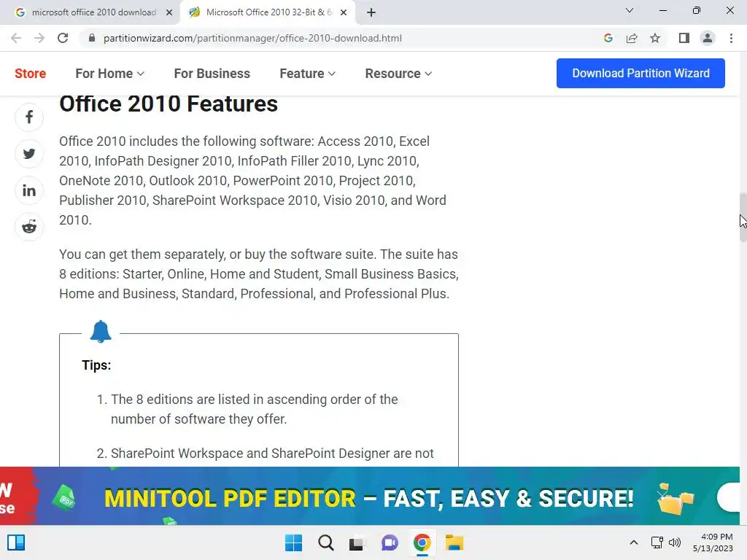Screen dimensions: 747x560
Task: Click paragraph starting Office 2010 includes
Action: click(x=253, y=181)
